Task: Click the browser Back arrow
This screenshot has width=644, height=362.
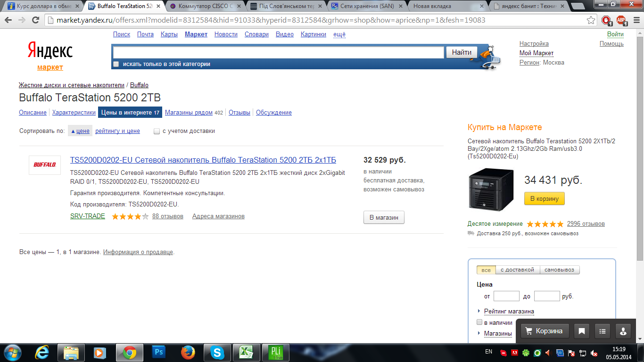Action: (9, 20)
